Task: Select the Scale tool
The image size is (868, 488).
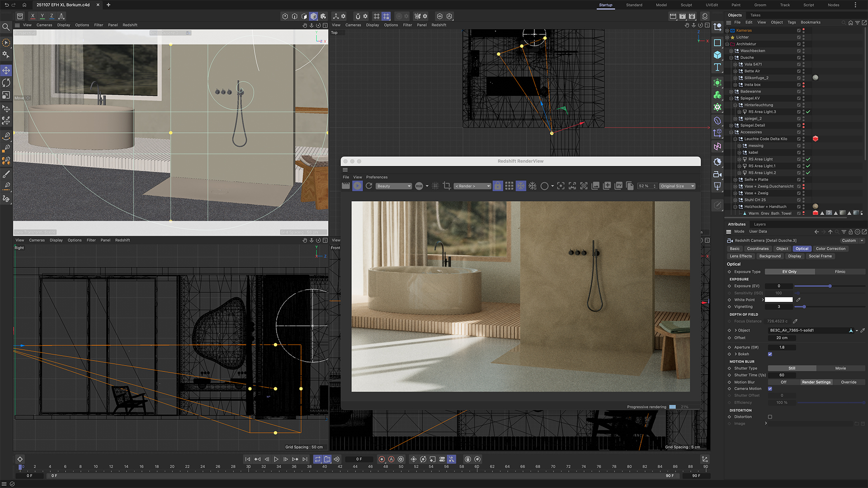Action: point(6,95)
